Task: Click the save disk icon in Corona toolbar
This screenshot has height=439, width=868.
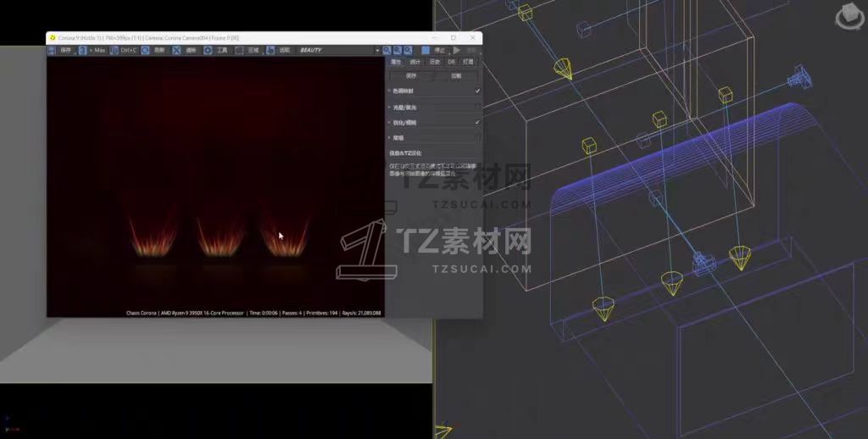Action: click(x=51, y=50)
